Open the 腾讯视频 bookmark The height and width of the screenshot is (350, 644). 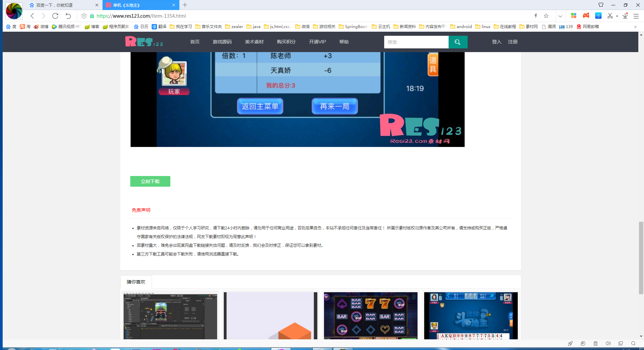(x=66, y=27)
